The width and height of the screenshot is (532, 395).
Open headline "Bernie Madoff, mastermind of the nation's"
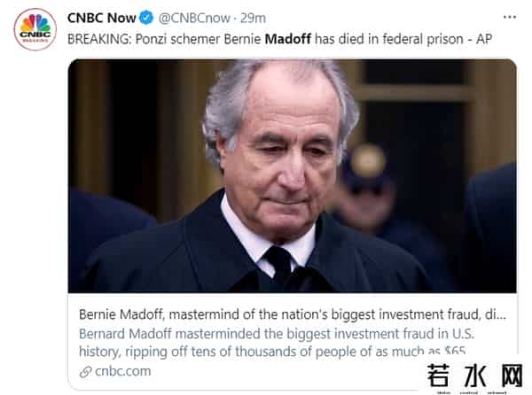[266, 315]
